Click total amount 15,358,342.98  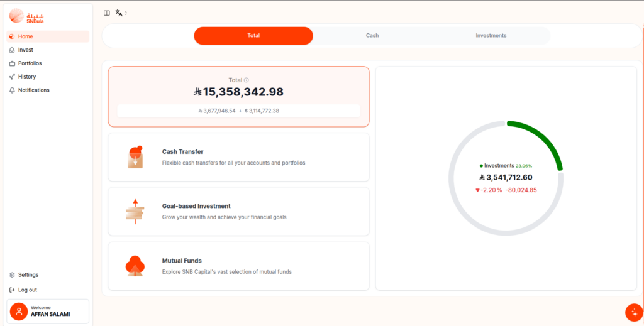pos(238,92)
